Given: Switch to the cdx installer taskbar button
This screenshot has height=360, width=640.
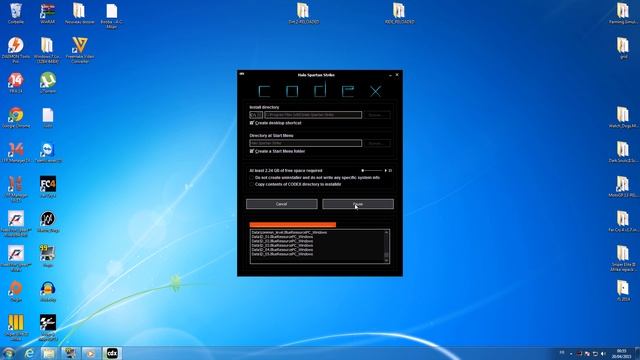Looking at the screenshot, I should [x=112, y=353].
